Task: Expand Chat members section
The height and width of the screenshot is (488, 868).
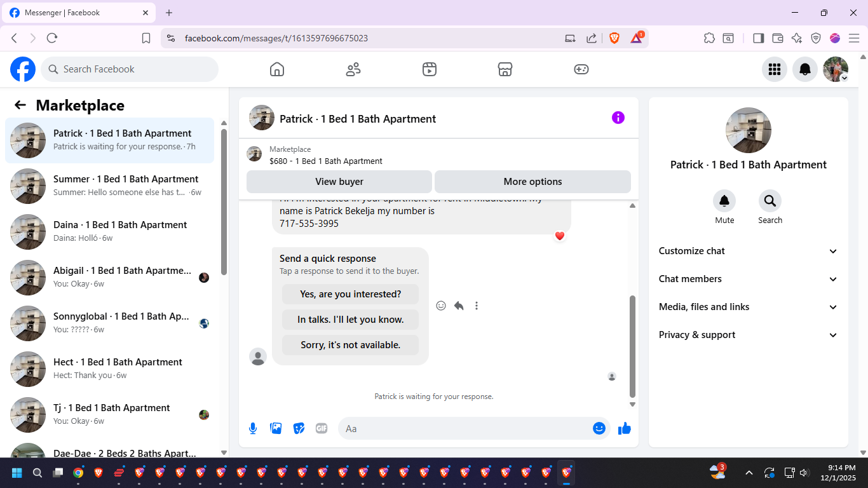Action: [x=749, y=279]
